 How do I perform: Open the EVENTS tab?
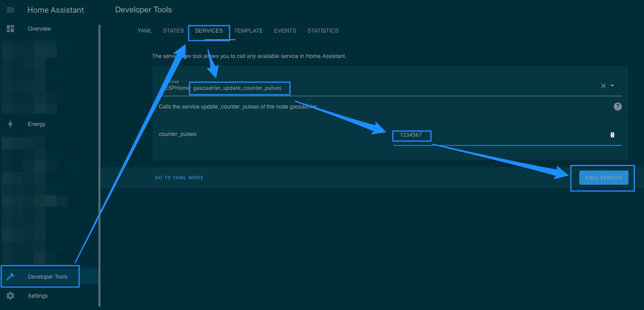pos(285,31)
